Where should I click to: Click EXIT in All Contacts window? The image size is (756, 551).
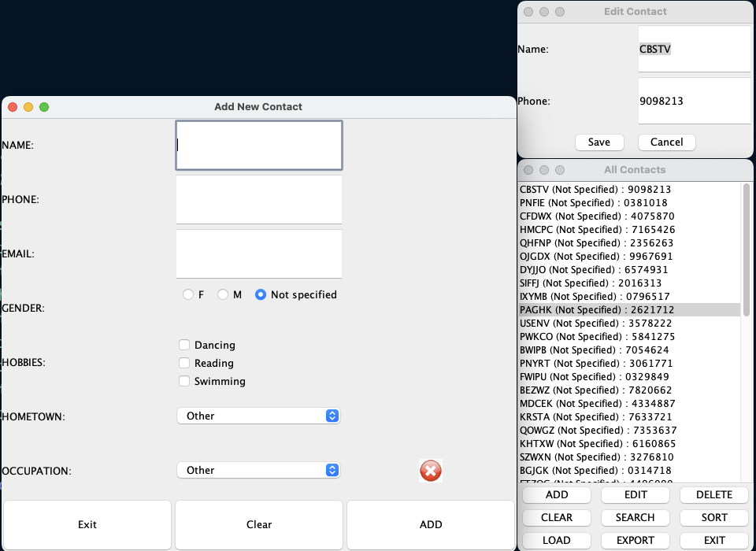point(714,541)
